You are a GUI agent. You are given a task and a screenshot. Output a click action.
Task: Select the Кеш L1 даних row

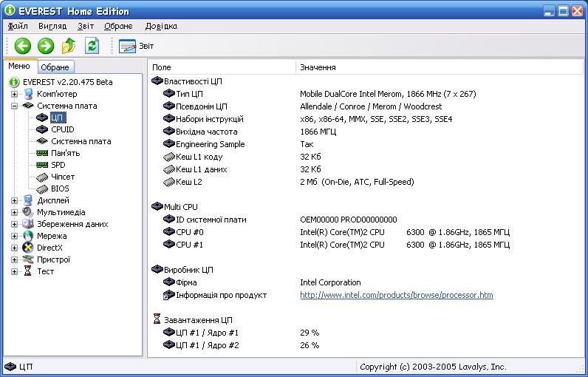(x=366, y=169)
